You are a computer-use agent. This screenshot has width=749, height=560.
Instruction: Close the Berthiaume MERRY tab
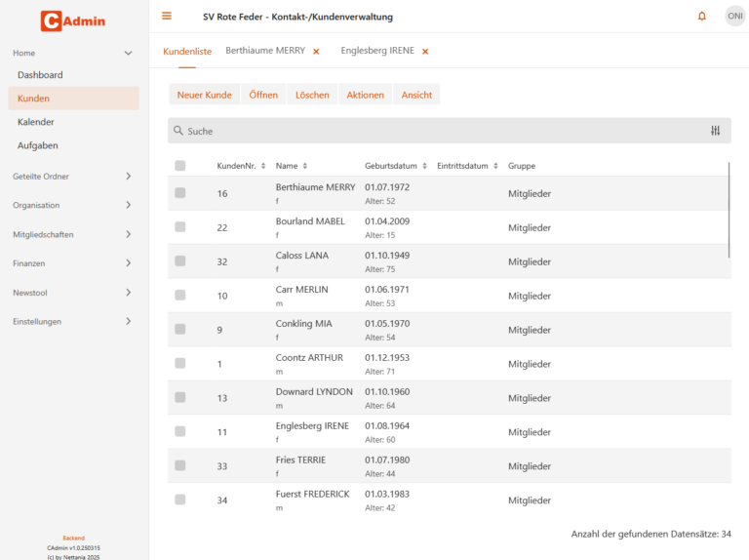(x=316, y=52)
